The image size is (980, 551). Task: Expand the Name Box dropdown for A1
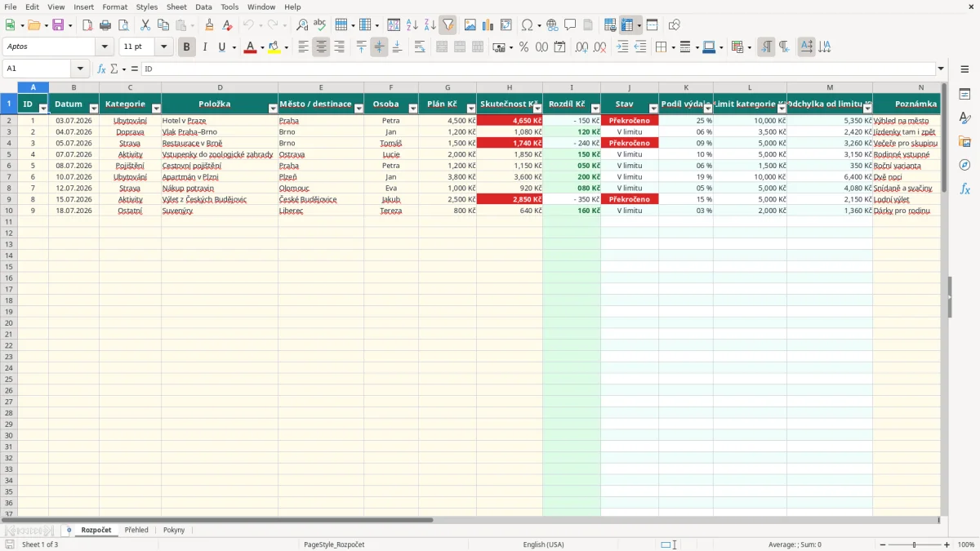point(80,69)
